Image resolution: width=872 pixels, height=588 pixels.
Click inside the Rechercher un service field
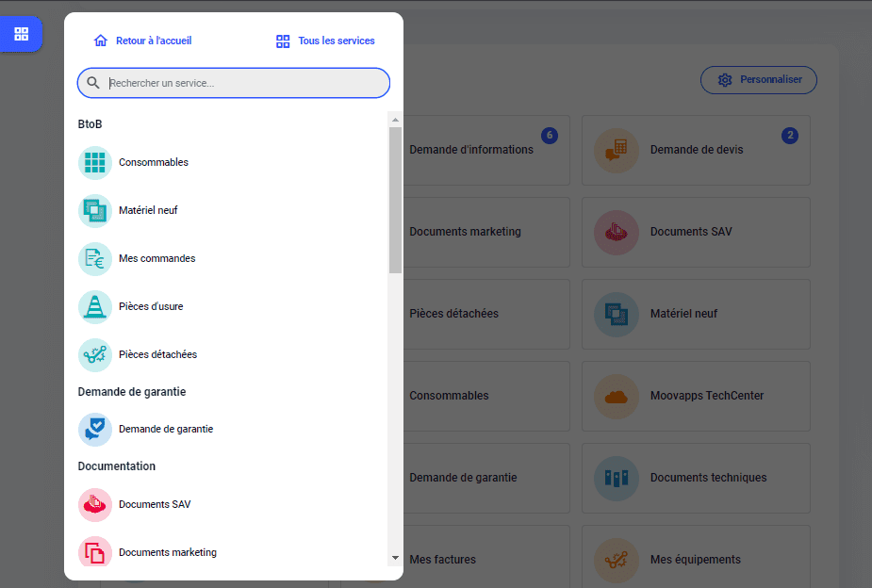click(x=233, y=83)
